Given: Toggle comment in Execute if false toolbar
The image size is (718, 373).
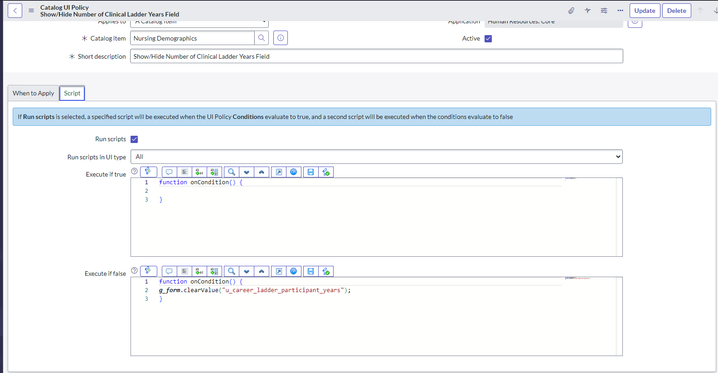Looking at the screenshot, I should pyautogui.click(x=169, y=271).
